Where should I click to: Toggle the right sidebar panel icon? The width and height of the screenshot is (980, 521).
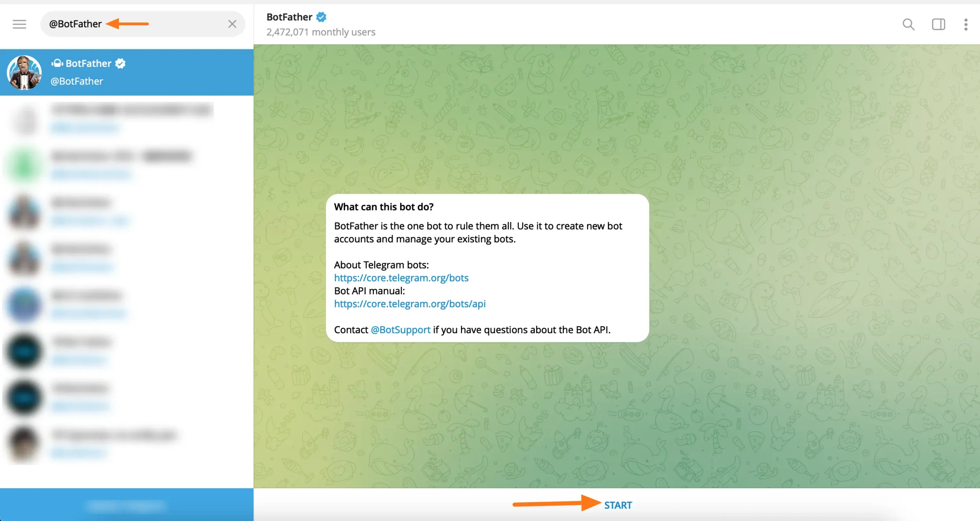pos(938,24)
